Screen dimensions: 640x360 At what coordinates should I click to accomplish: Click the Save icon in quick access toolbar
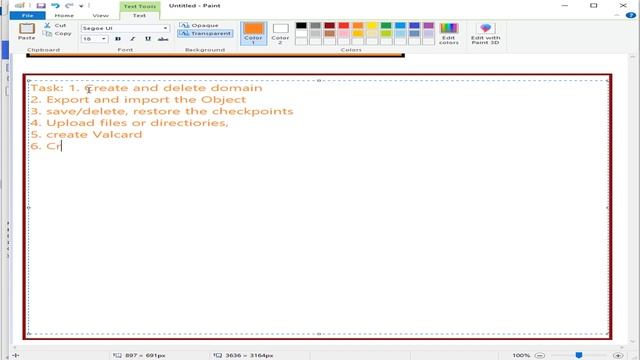pyautogui.click(x=41, y=6)
